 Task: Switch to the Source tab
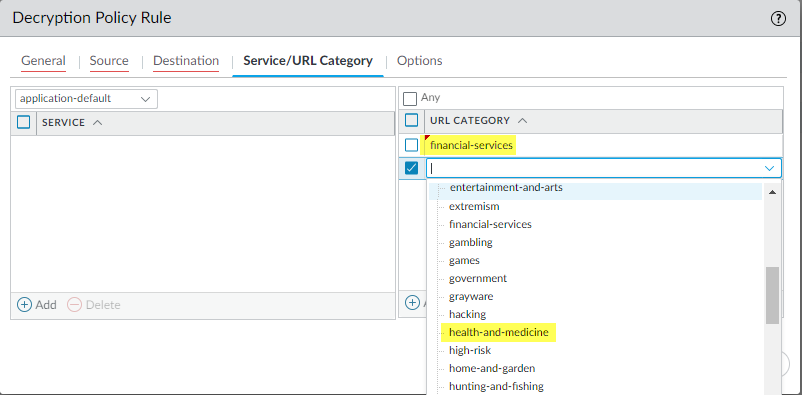tap(109, 61)
